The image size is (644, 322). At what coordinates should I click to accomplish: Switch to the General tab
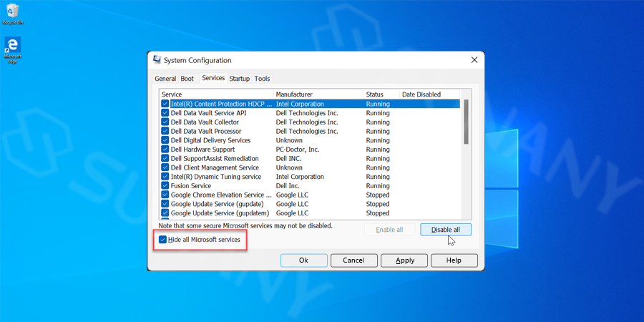[x=165, y=79]
